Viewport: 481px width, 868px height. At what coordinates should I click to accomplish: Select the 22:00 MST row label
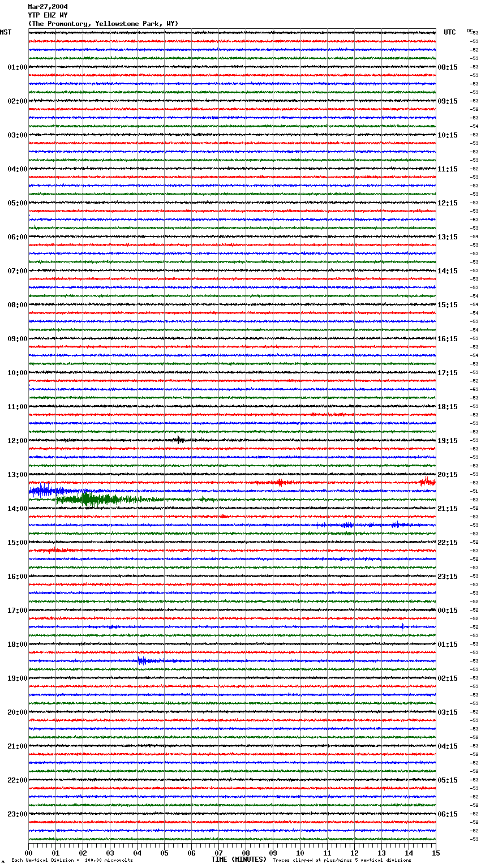click(17, 780)
